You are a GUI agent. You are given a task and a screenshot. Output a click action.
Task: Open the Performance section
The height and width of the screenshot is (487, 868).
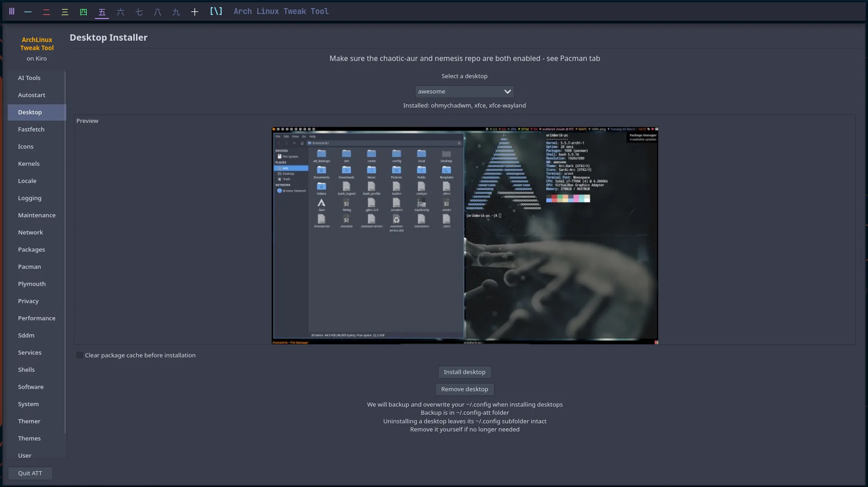pos(37,318)
